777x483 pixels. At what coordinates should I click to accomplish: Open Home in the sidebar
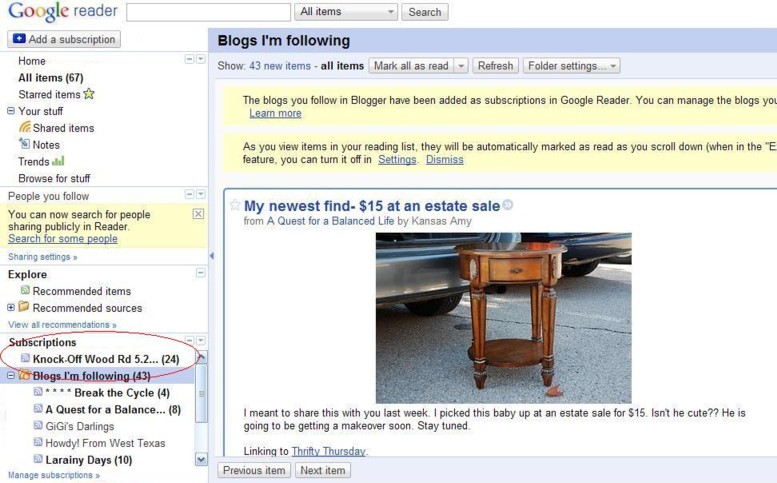tap(32, 61)
